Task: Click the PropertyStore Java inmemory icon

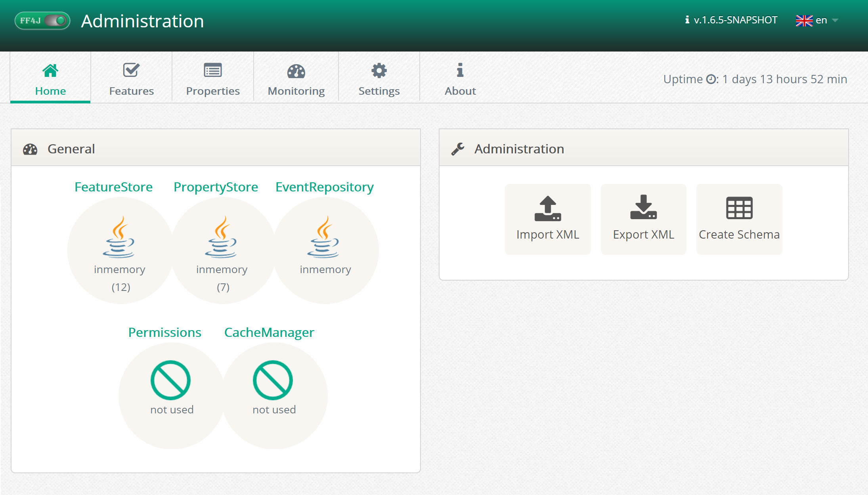Action: point(221,237)
